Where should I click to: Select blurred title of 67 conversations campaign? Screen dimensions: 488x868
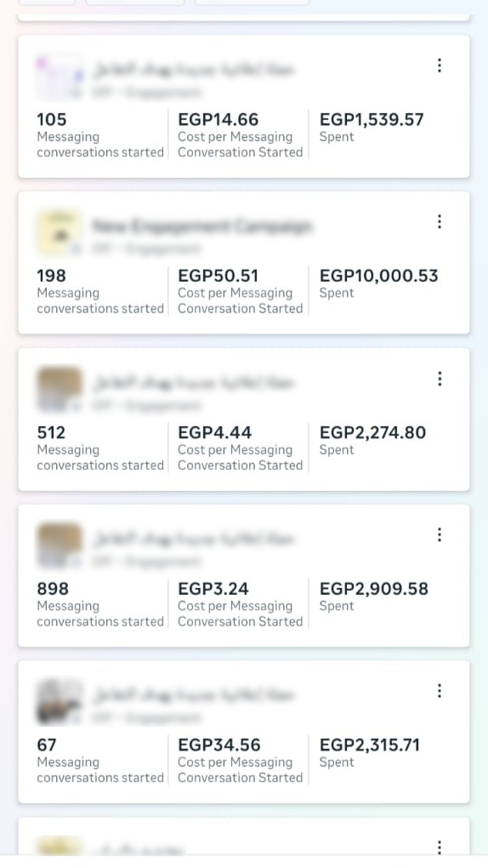click(x=194, y=694)
